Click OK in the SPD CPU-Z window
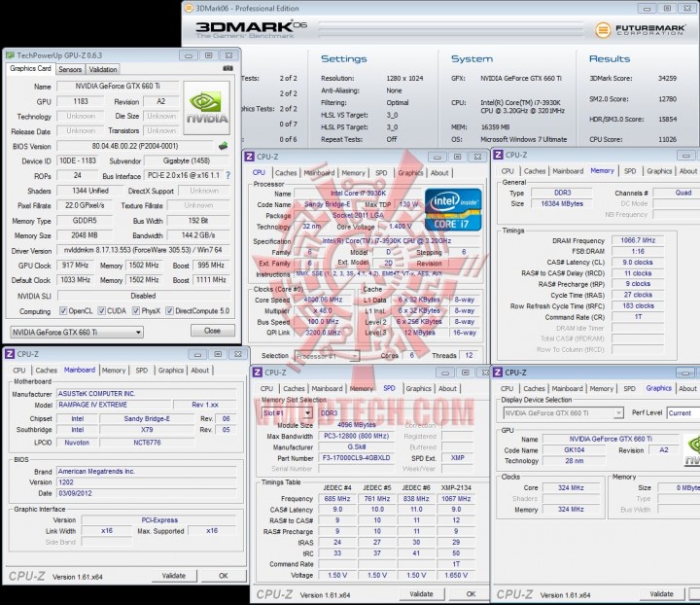 click(x=471, y=594)
